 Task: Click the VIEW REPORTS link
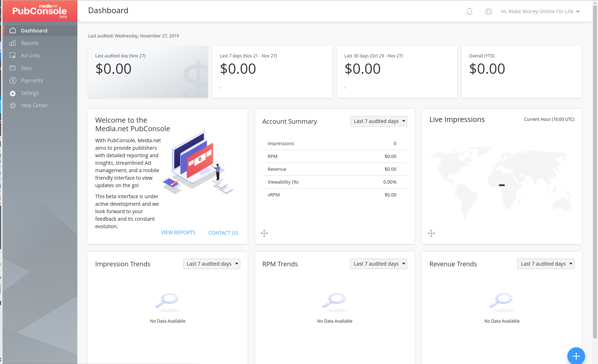point(178,232)
